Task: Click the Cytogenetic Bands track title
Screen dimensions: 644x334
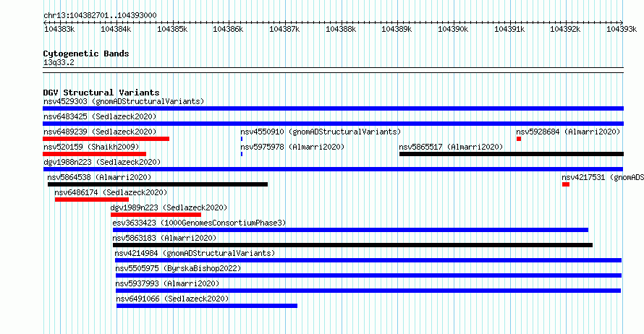Action: tap(86, 53)
